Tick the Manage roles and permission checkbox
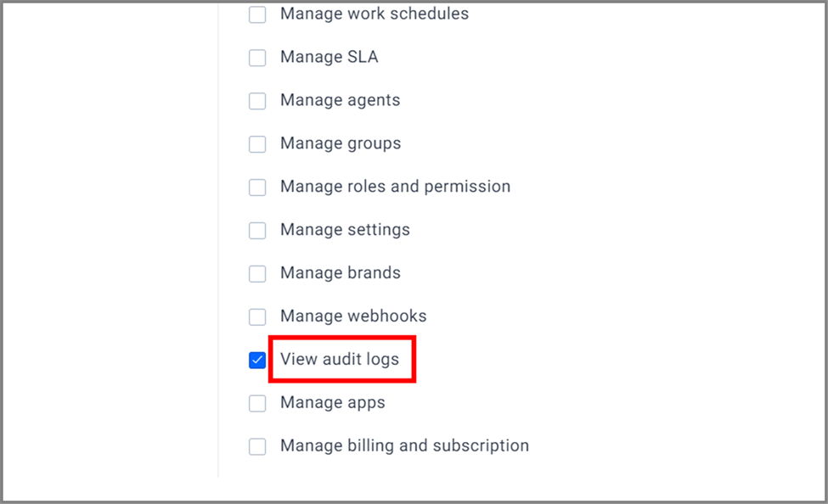This screenshot has height=504, width=828. [257, 188]
